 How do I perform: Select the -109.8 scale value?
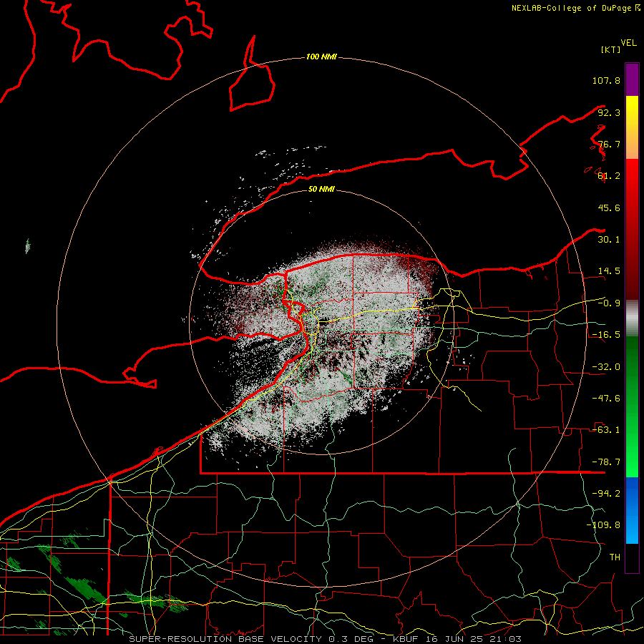[603, 525]
